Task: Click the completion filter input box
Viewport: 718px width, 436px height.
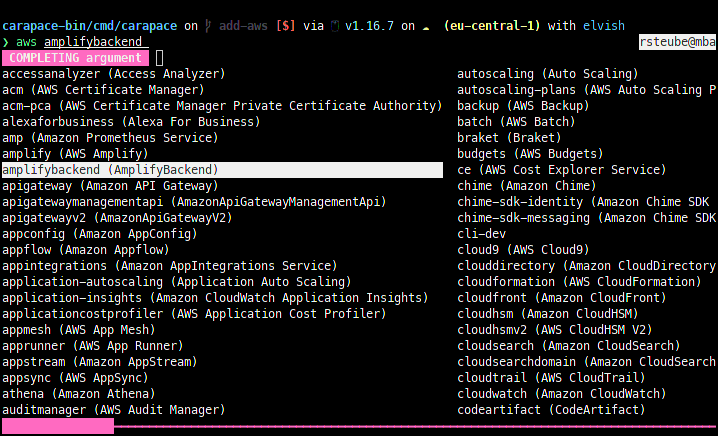Action: point(159,58)
